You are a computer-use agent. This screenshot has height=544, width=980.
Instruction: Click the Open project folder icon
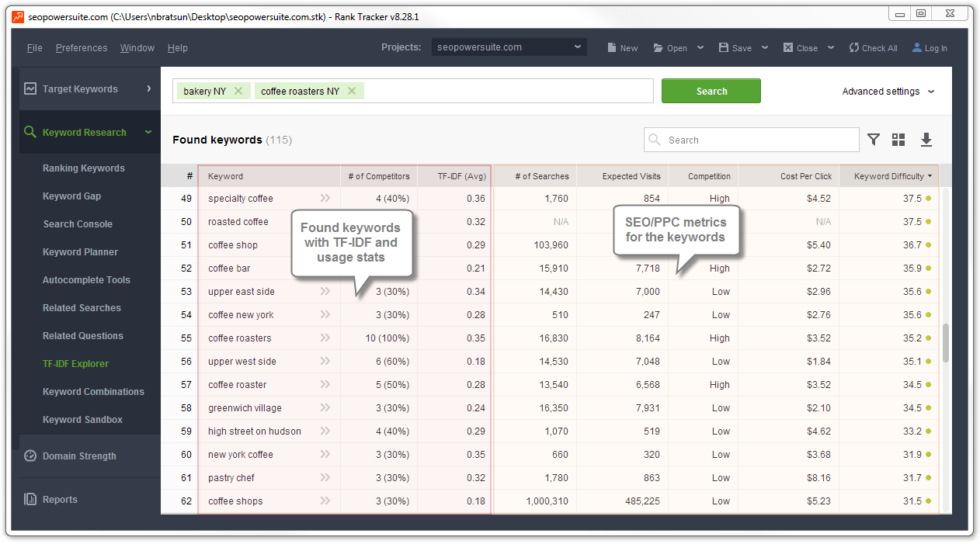click(x=658, y=47)
